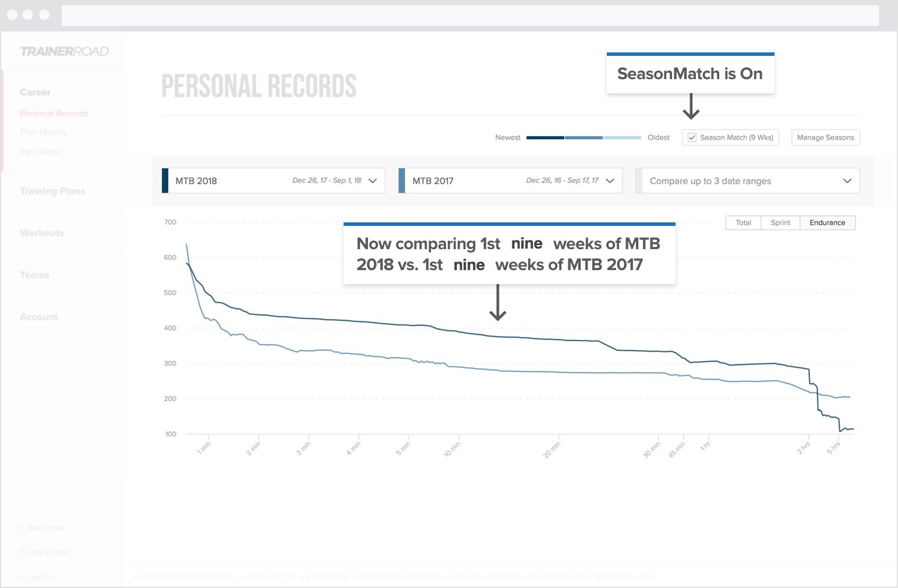Screen dimensions: 898x588
Task: Click the 1 min axis label
Action: pos(204,448)
